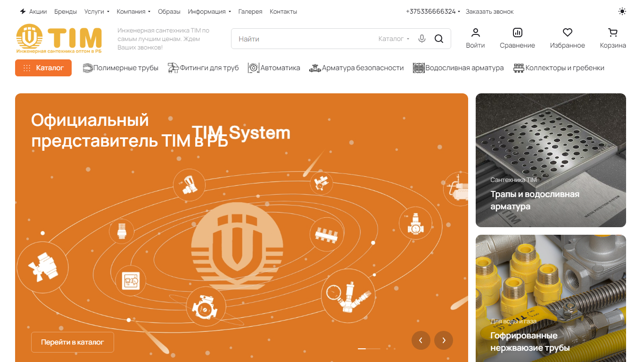
Task: Click the next slide arrow on the banner
Action: [444, 340]
